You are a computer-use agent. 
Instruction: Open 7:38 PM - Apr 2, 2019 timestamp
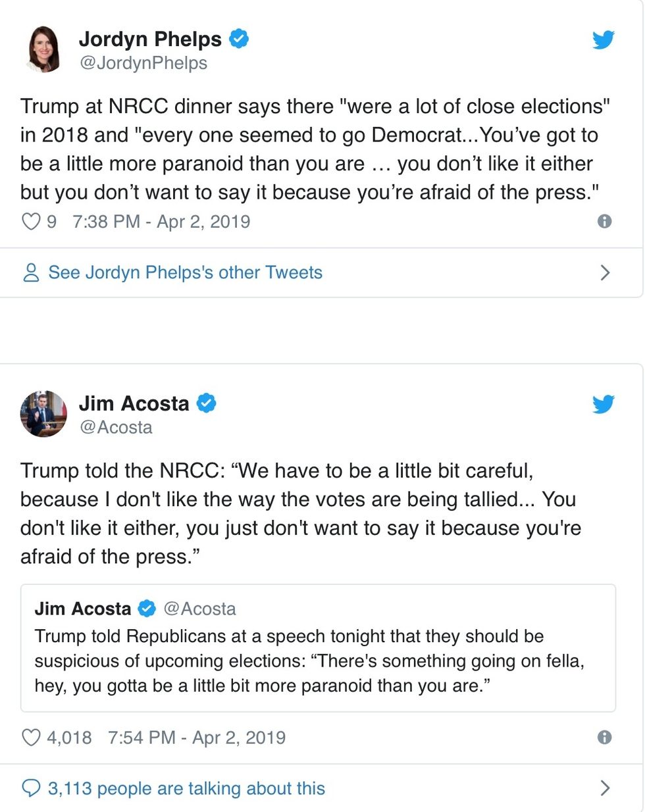(x=161, y=222)
